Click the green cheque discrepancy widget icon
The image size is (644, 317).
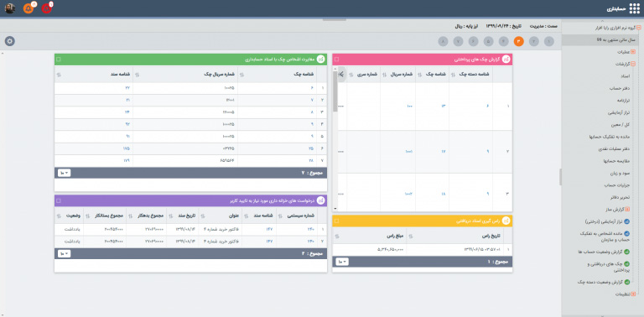pos(321,60)
